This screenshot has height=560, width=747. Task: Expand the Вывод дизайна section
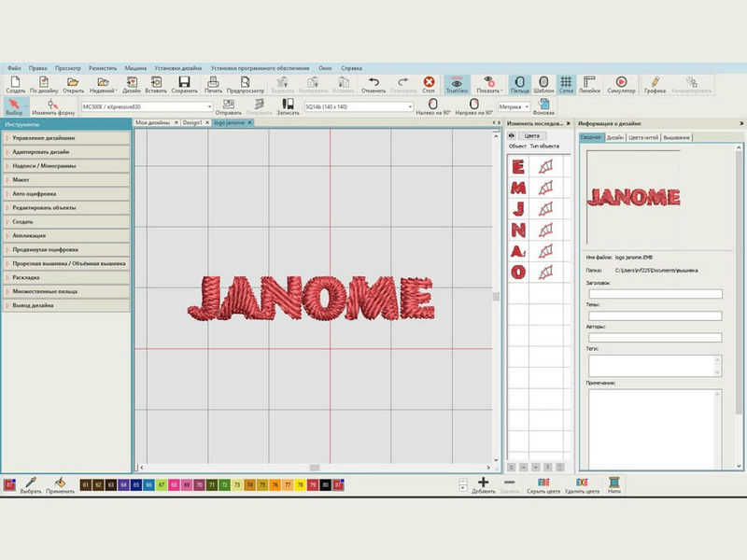click(66, 306)
